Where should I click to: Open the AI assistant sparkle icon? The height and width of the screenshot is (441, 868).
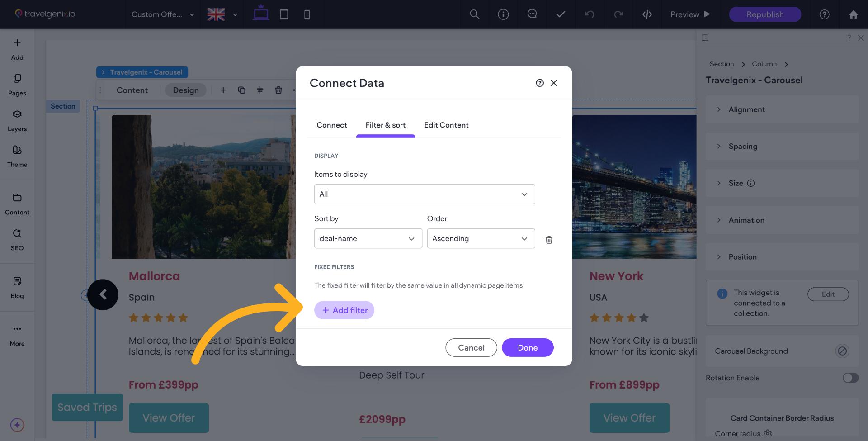coord(17,425)
